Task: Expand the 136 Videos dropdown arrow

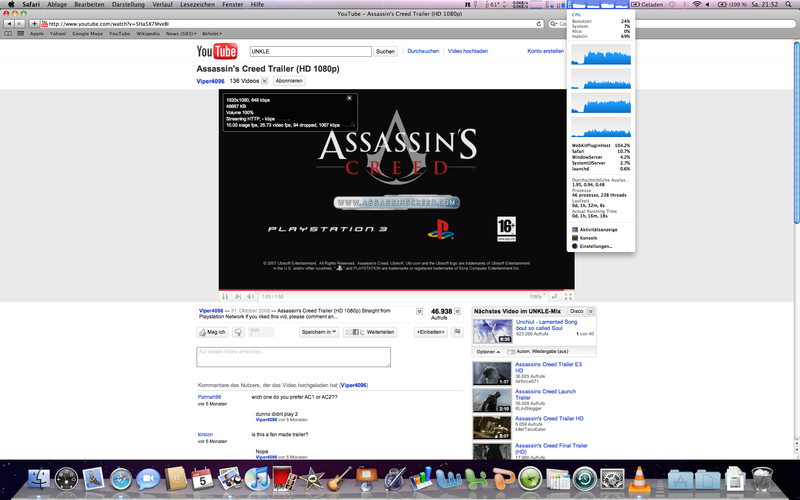Action: pyautogui.click(x=264, y=81)
